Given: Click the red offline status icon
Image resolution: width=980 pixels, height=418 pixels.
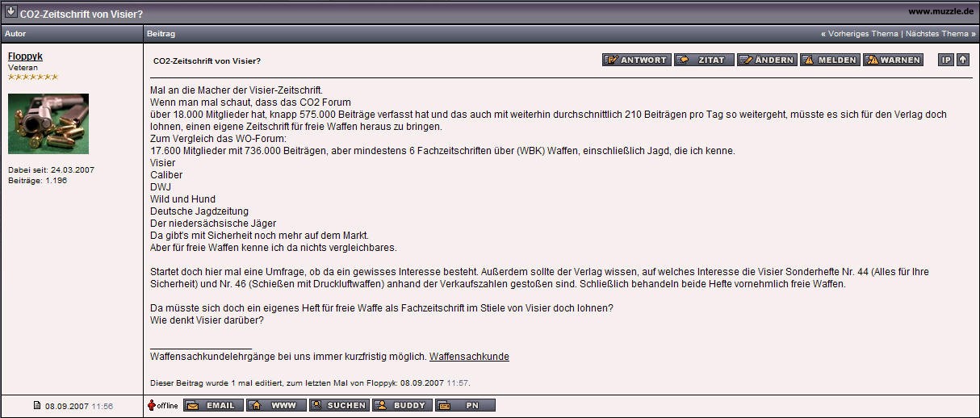Looking at the screenshot, I should pos(151,405).
